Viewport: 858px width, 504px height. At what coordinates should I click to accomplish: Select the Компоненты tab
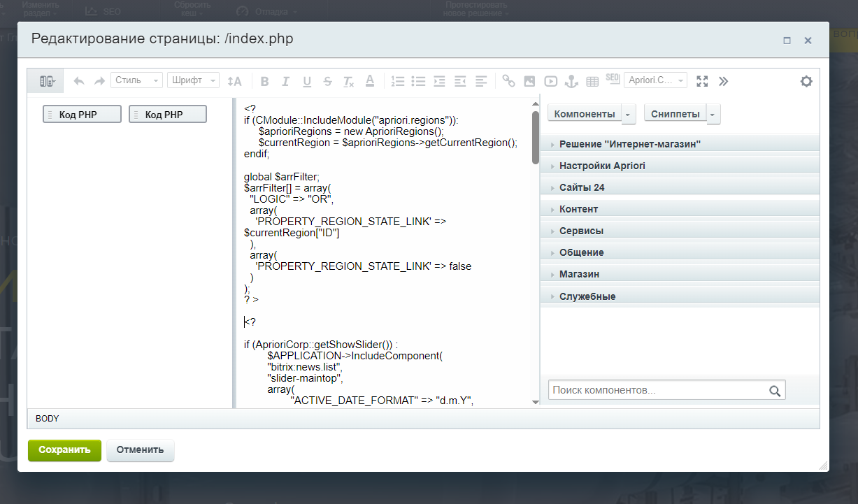tap(585, 114)
